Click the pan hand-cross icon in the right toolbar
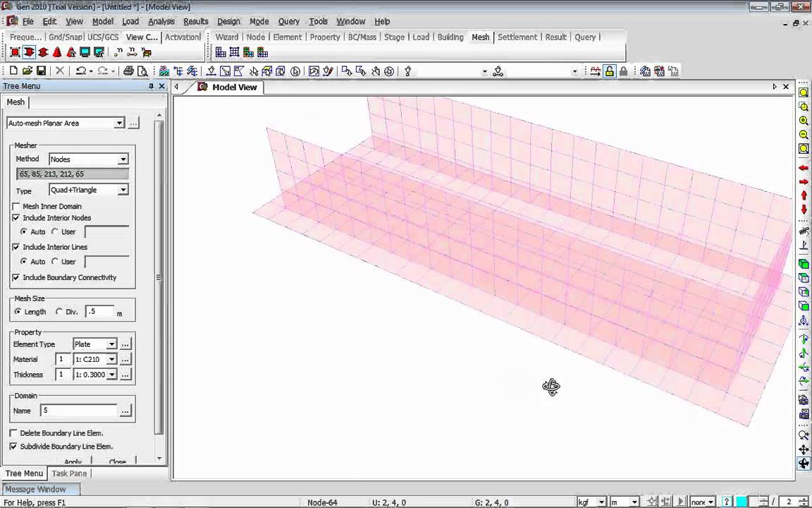812x508 pixels. [x=804, y=449]
